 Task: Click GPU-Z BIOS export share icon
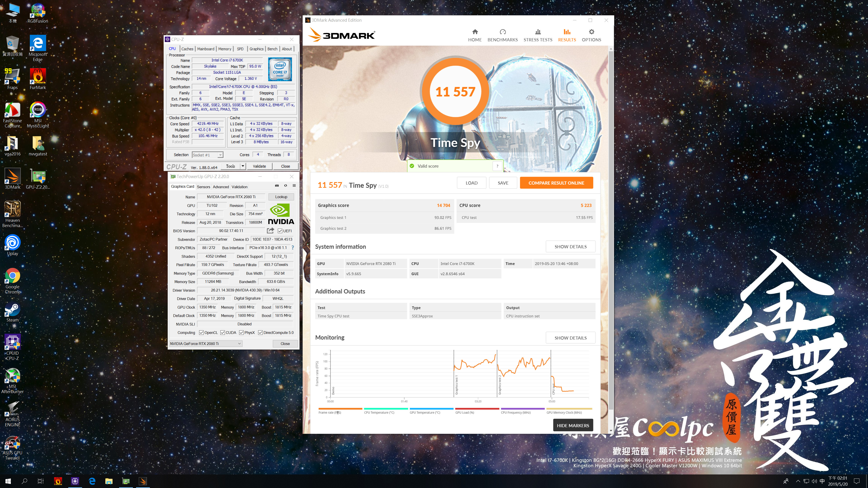coord(270,231)
